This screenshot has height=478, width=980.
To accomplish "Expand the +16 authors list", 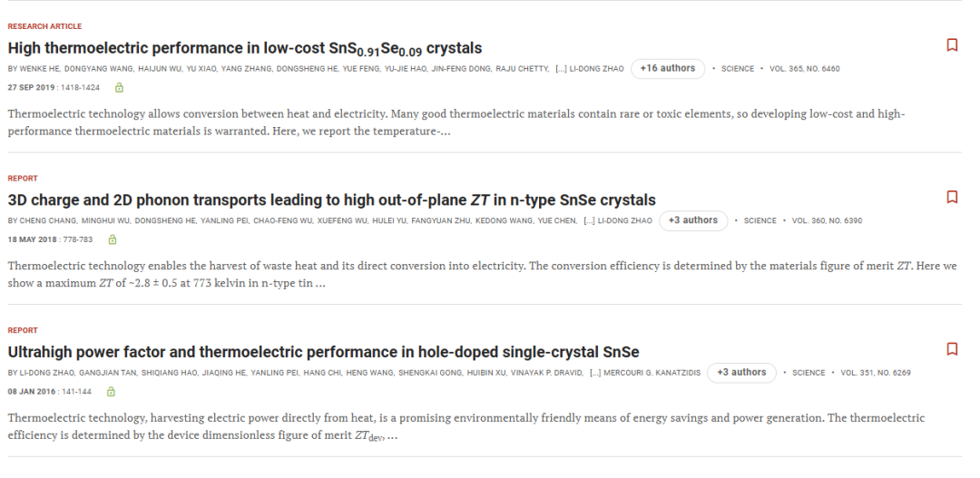I will click(x=668, y=69).
